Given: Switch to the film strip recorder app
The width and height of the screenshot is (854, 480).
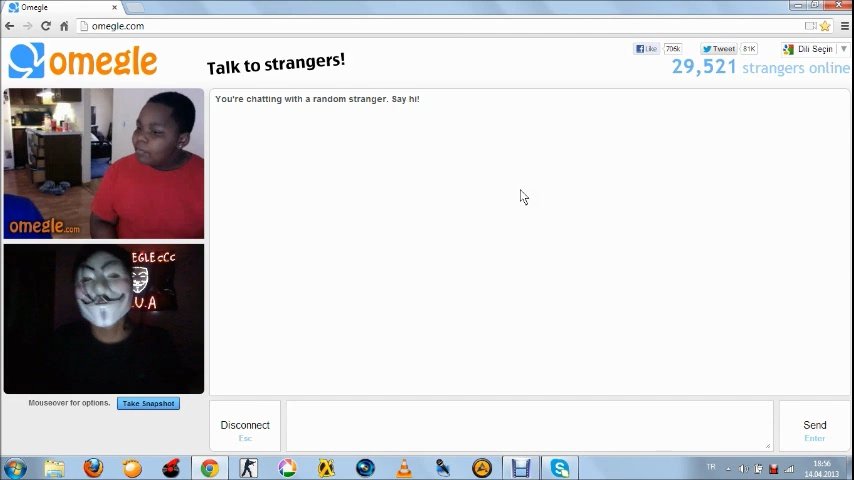Looking at the screenshot, I should (x=521, y=468).
